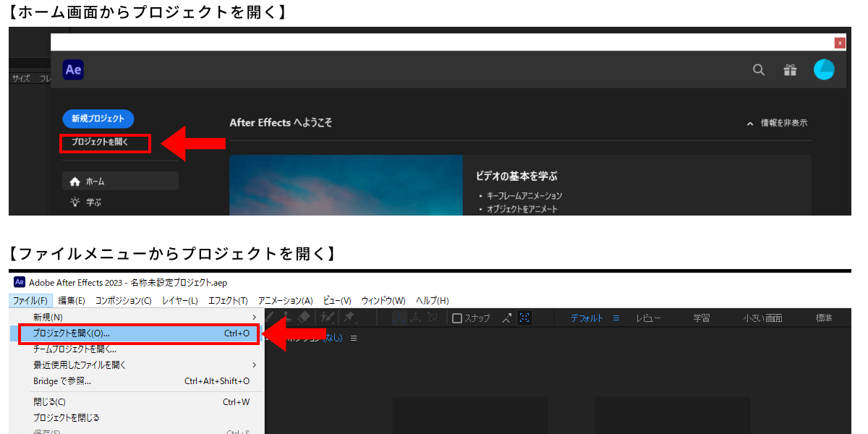
Task: Open the search icon on home screen
Action: pyautogui.click(x=759, y=70)
